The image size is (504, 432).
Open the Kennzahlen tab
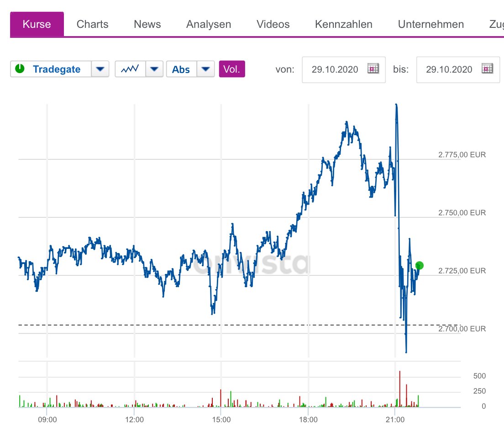click(344, 24)
